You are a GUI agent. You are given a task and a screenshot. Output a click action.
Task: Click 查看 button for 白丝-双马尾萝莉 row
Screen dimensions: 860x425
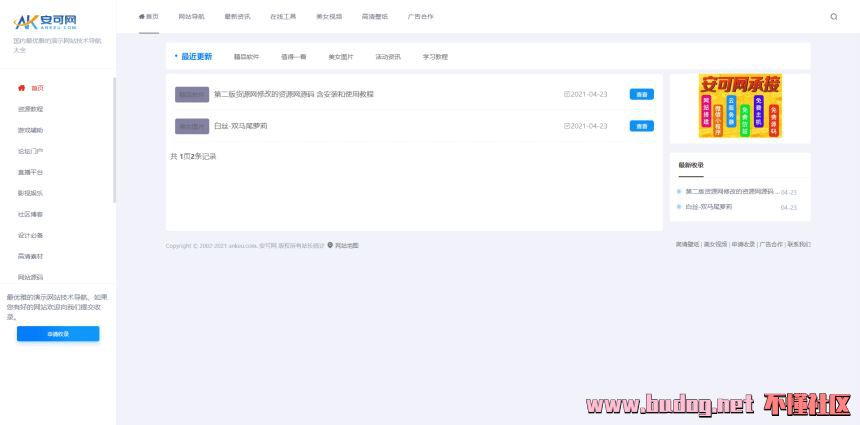pyautogui.click(x=642, y=126)
